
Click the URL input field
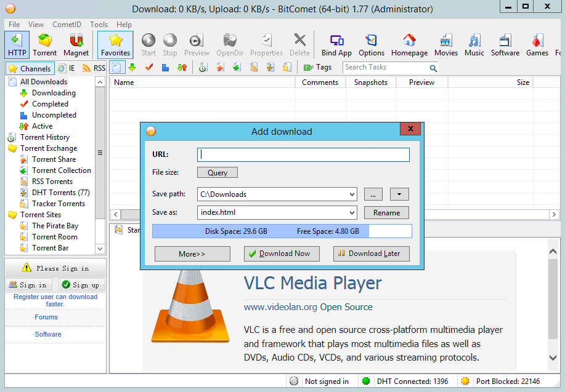point(303,154)
